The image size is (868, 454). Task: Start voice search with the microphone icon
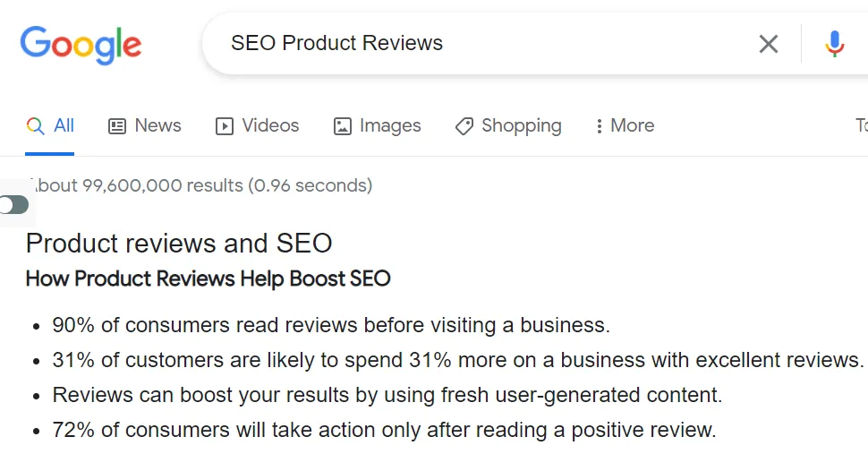pyautogui.click(x=834, y=44)
